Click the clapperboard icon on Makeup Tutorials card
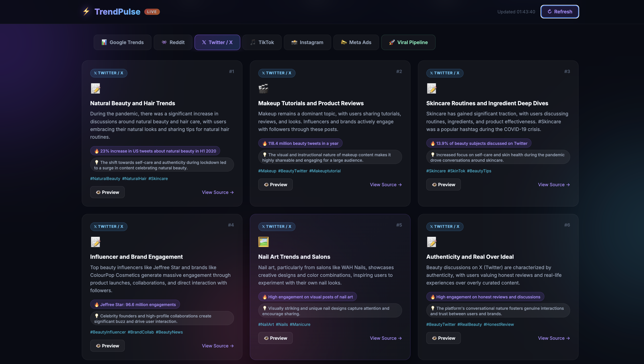Image resolution: width=644 pixels, height=364 pixels. point(263,88)
